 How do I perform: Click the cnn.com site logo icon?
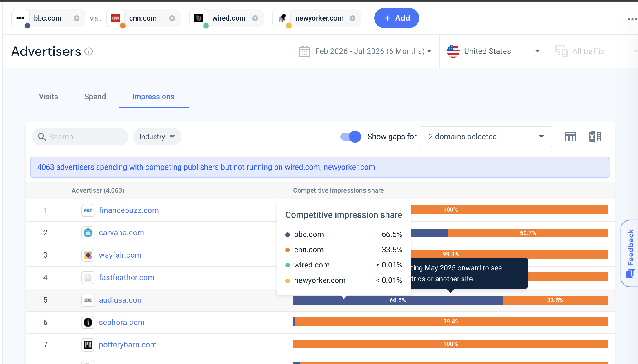click(116, 18)
